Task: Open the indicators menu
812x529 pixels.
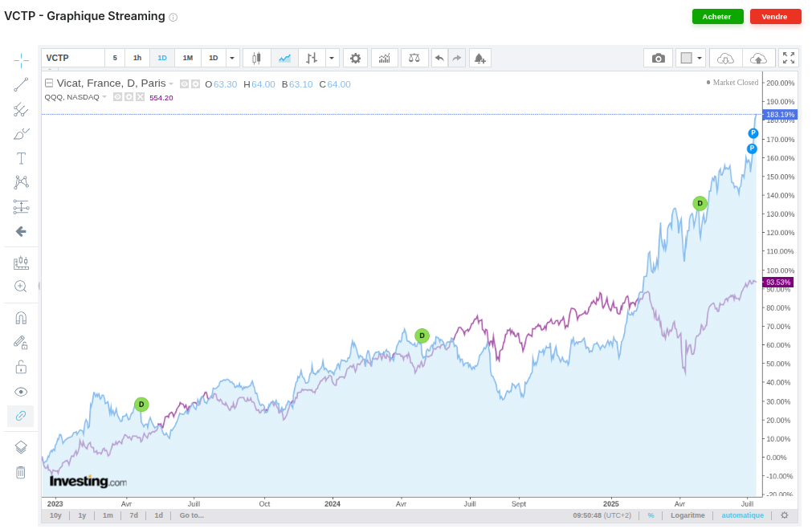Action: point(384,58)
